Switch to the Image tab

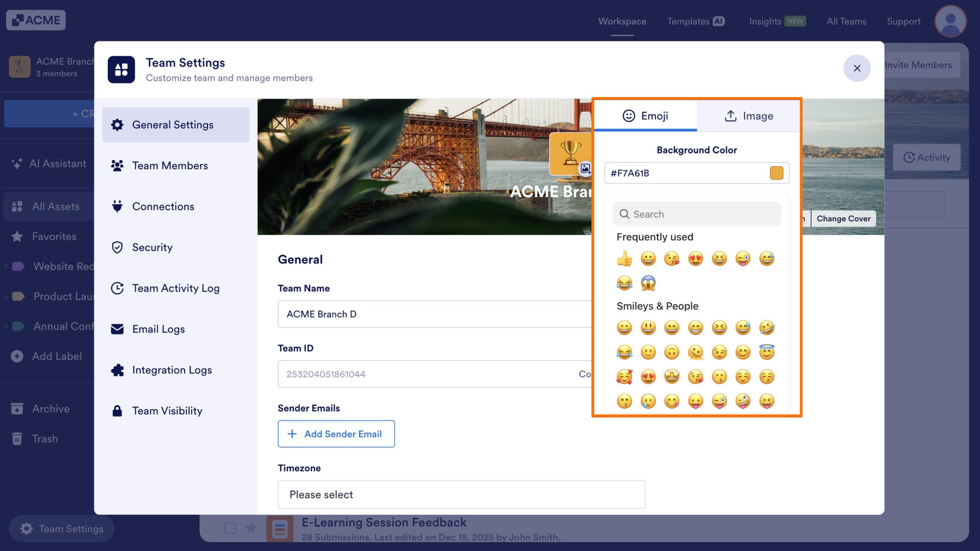pos(749,116)
